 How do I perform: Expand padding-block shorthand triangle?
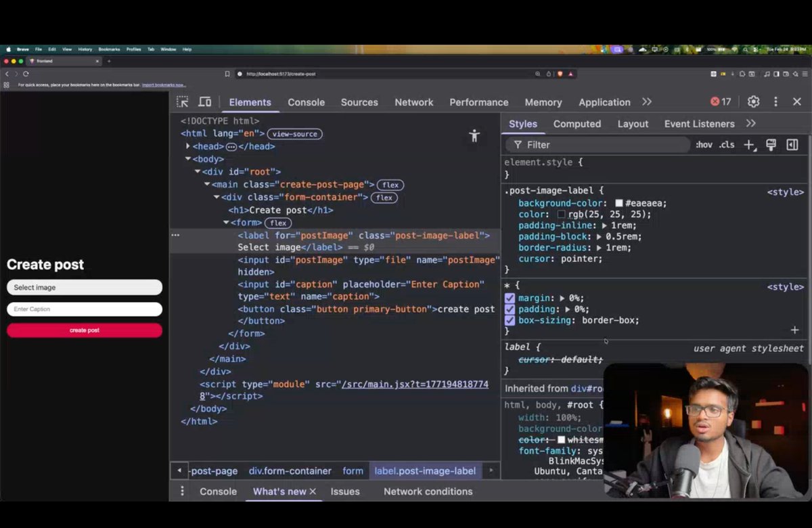click(x=599, y=237)
